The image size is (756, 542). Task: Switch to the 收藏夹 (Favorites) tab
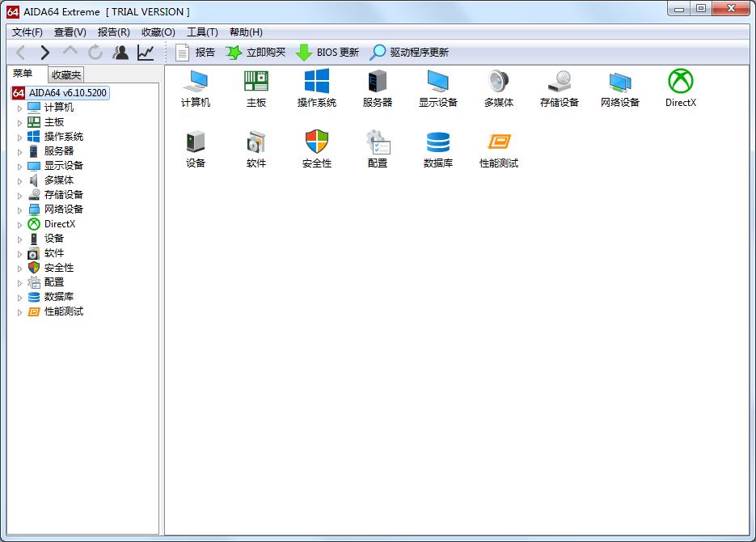point(65,74)
